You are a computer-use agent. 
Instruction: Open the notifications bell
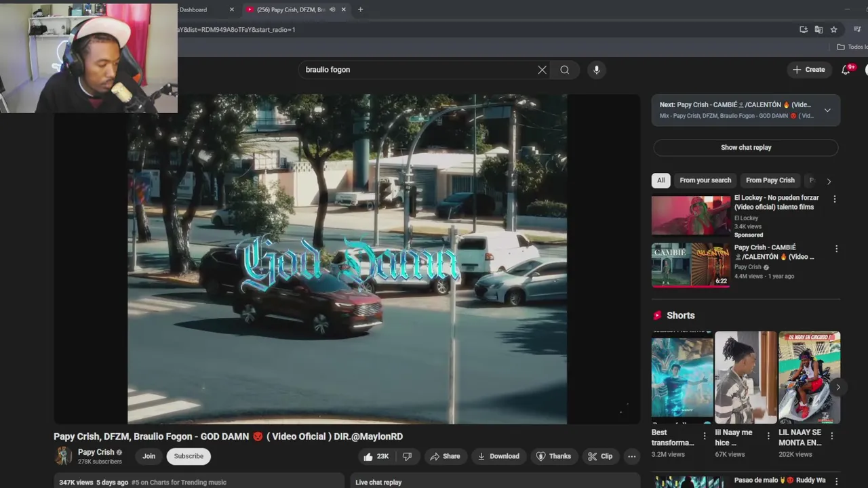pos(846,70)
